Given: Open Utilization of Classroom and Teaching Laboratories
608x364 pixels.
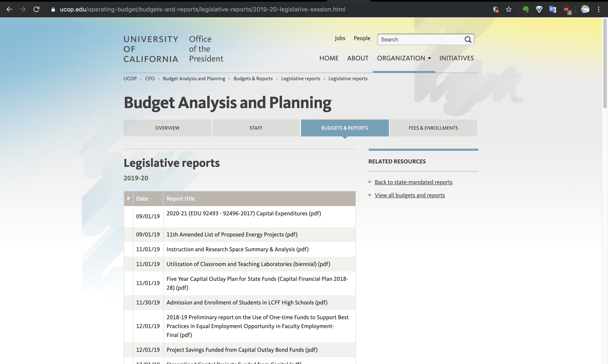Looking at the screenshot, I should (248, 264).
